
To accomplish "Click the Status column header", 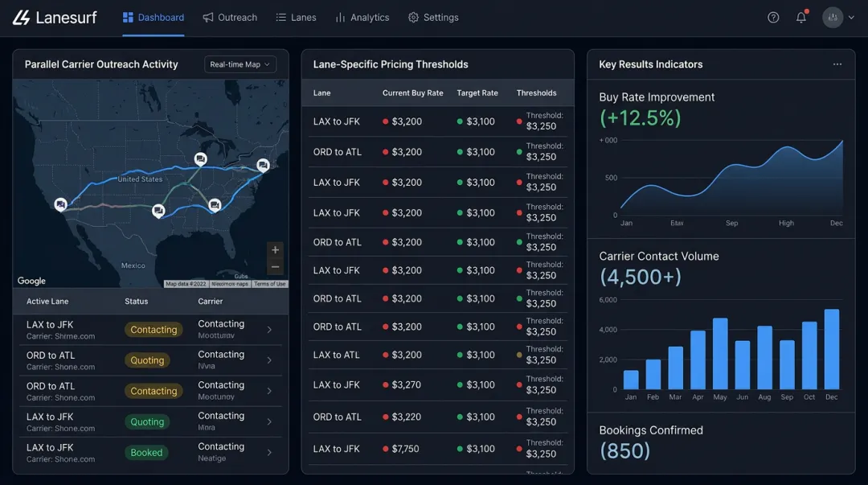I will click(136, 302).
